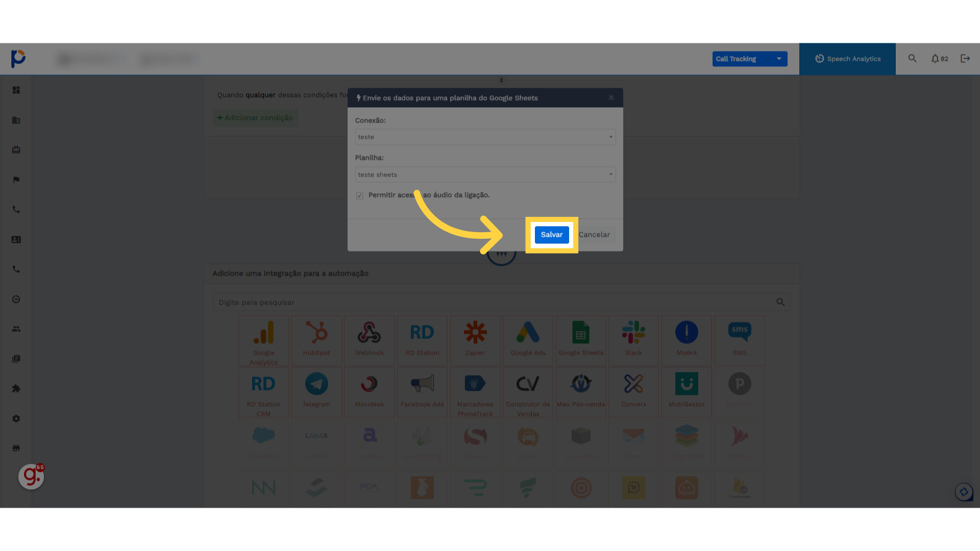Close the Google Sheets dialog
This screenshot has height=551, width=980.
click(x=611, y=97)
